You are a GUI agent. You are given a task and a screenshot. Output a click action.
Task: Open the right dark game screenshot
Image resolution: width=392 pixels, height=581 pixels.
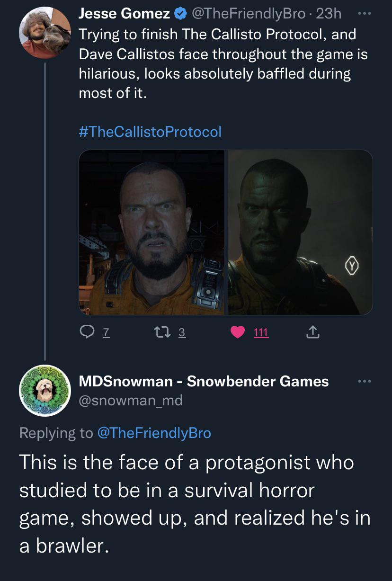point(300,232)
